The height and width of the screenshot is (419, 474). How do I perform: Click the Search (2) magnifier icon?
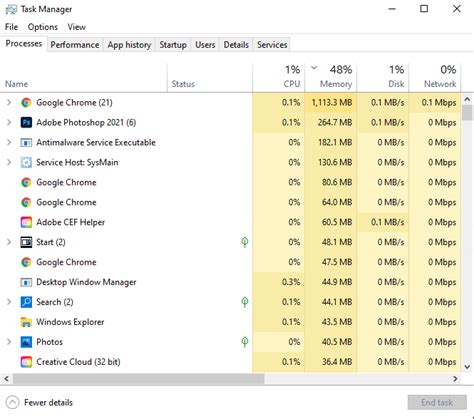(x=26, y=302)
